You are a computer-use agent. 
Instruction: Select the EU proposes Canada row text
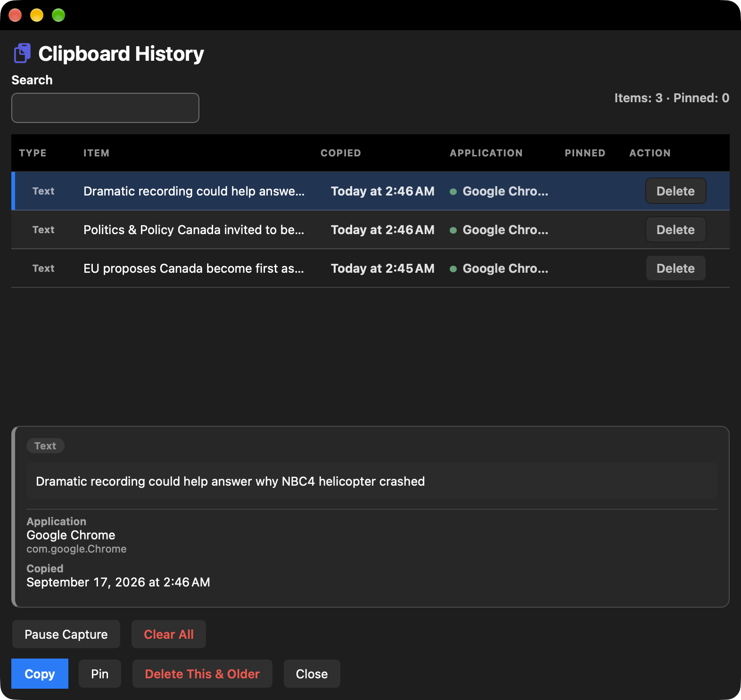pyautogui.click(x=194, y=269)
